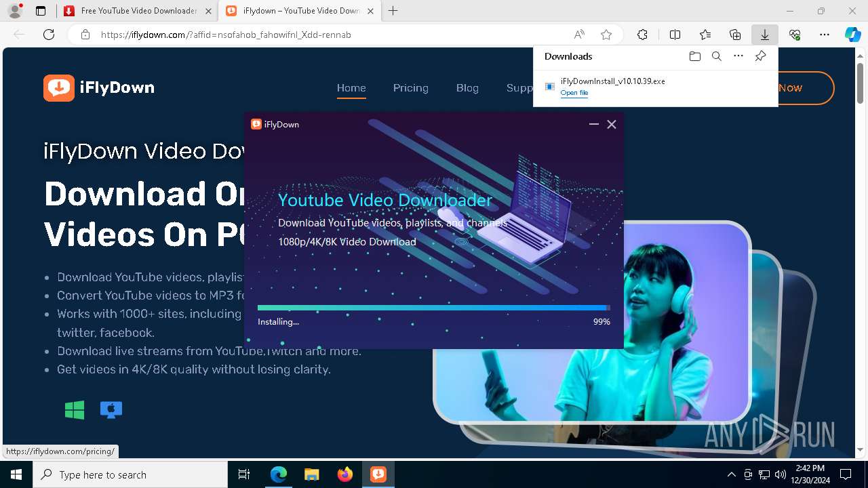
Task: Open the Home navigation tab
Action: [x=351, y=87]
